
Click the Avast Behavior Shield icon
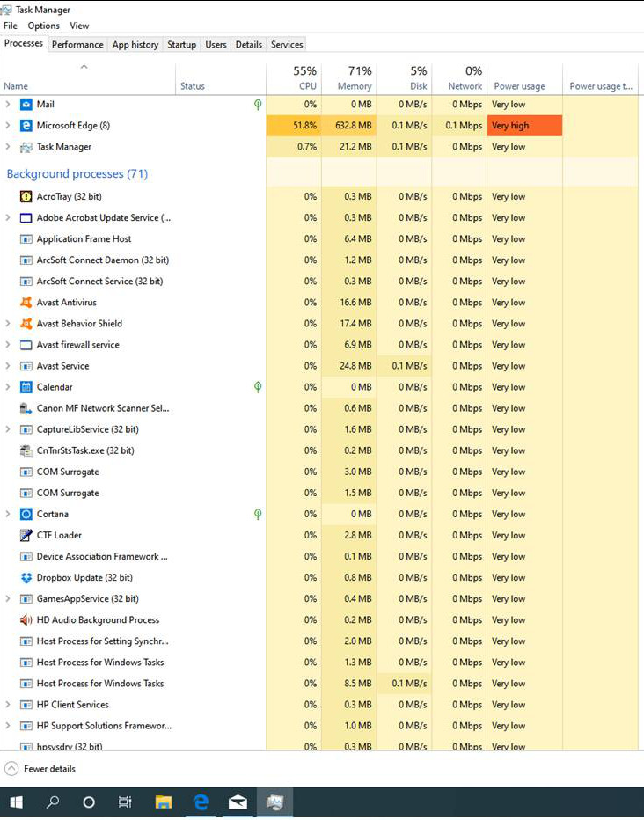26,324
